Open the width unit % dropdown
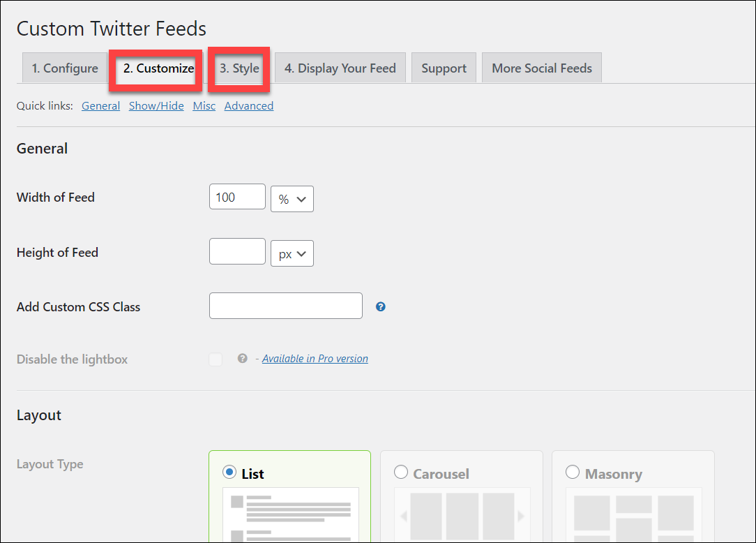Screen dimensions: 756x543 point(292,199)
